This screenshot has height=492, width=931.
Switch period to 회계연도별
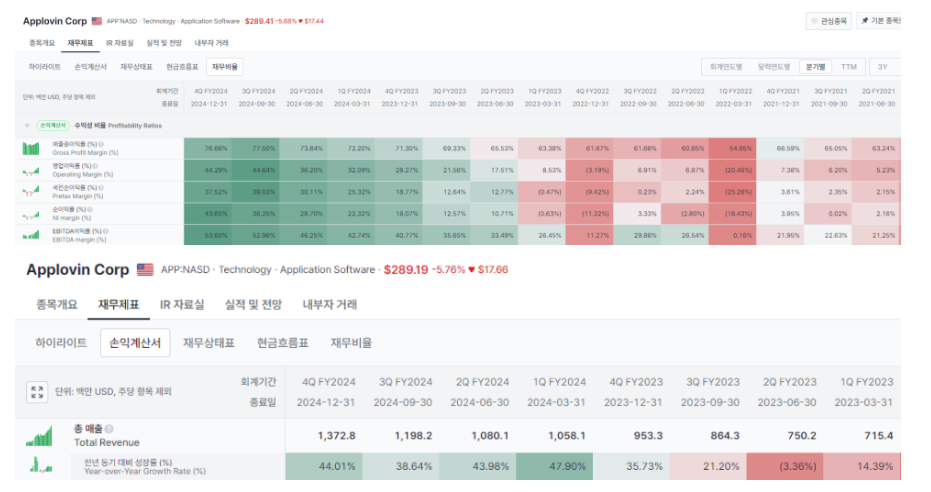coord(726,67)
